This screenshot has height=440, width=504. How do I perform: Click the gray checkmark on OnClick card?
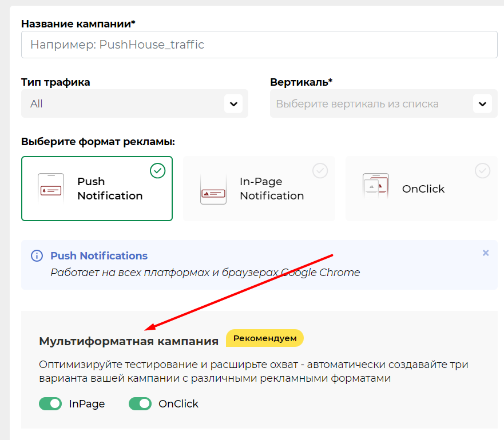point(482,170)
